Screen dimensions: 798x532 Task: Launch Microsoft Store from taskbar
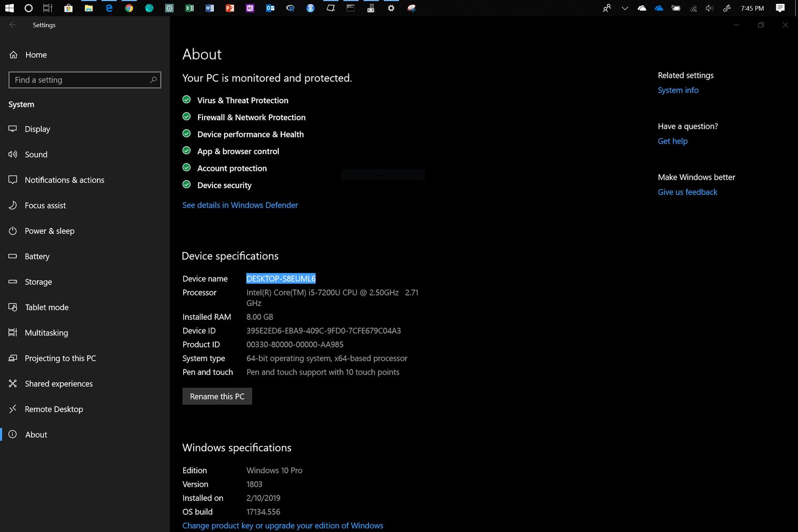(68, 8)
